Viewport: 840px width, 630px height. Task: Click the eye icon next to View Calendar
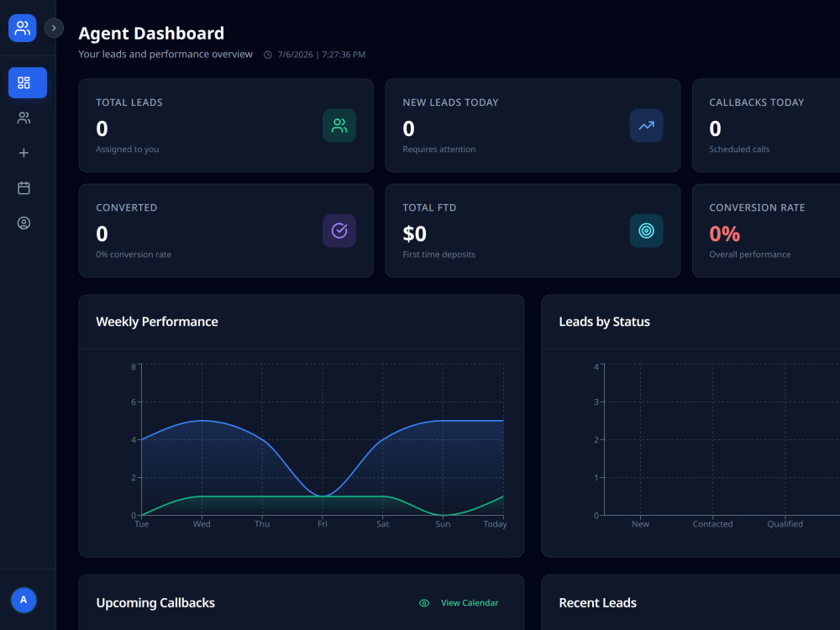[x=424, y=603]
